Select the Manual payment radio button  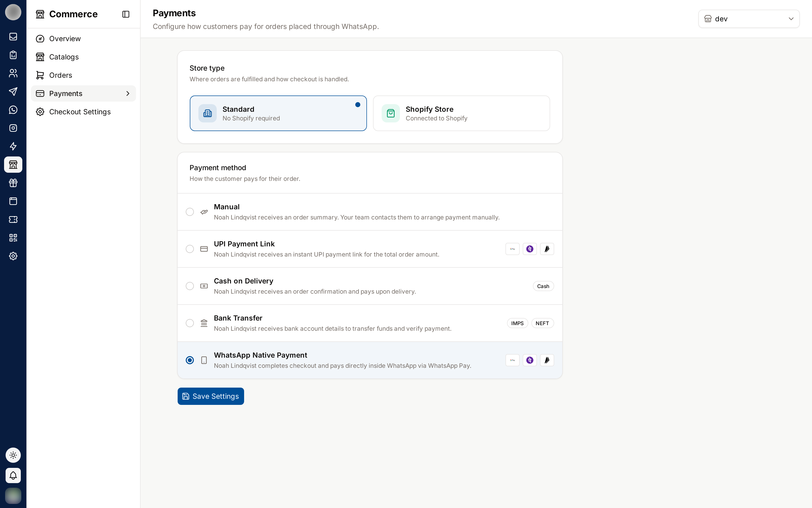tap(190, 212)
